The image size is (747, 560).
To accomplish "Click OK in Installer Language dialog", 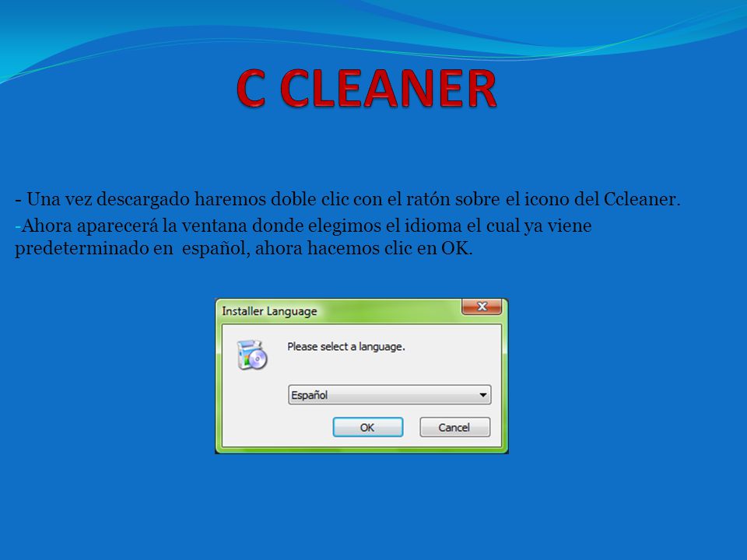I will 368,427.
